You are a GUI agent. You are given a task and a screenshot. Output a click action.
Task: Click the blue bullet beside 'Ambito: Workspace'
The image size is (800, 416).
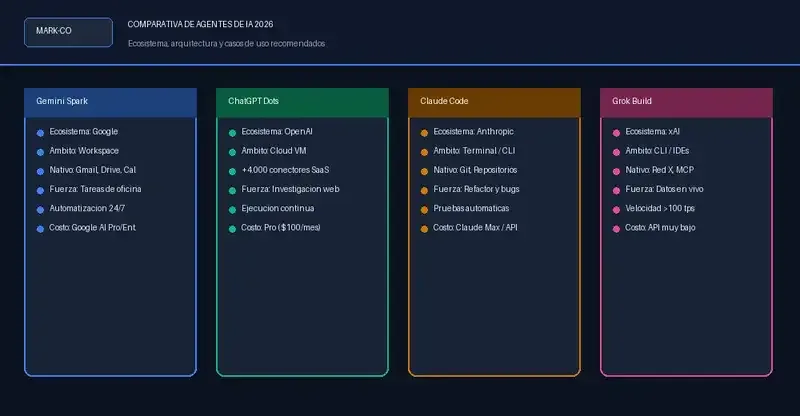(x=40, y=152)
